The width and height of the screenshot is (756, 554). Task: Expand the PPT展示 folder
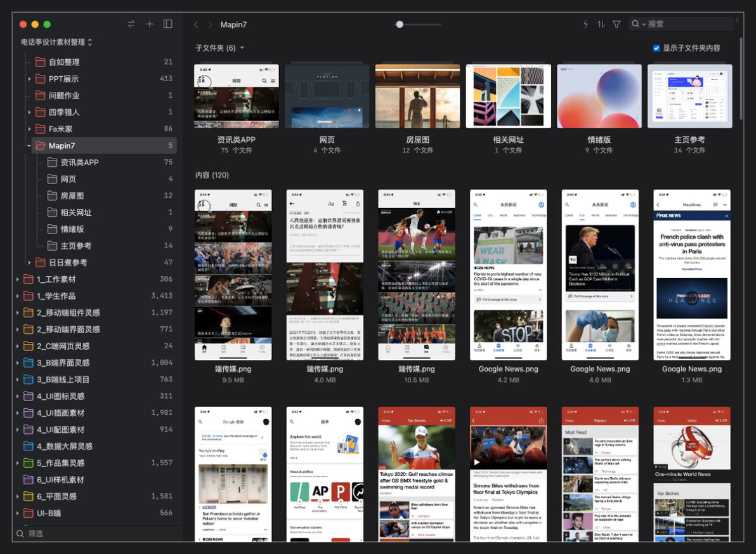[x=29, y=79]
